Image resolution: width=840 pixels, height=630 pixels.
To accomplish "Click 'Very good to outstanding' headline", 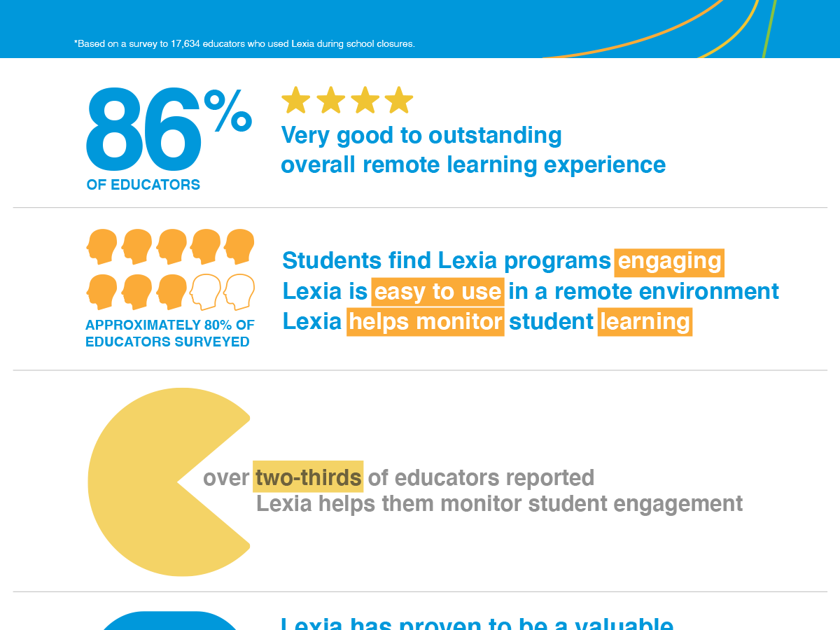I will [x=421, y=135].
